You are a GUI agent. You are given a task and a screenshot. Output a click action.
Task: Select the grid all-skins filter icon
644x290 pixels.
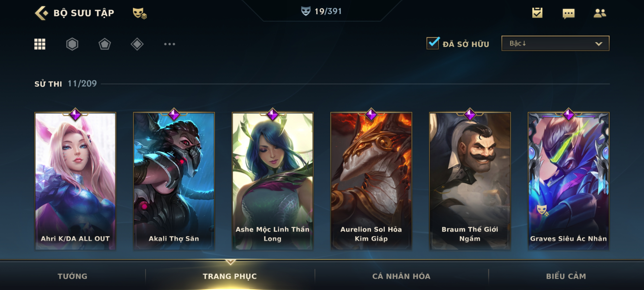40,44
